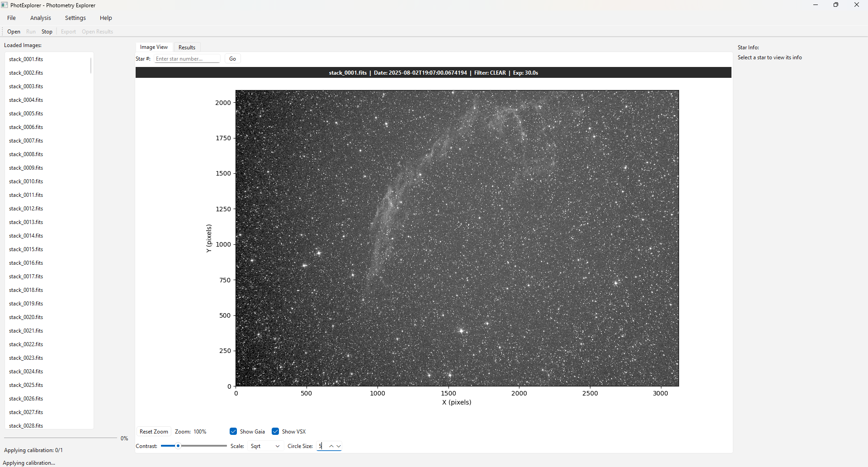Select stack_0005.fits in Loaded Images
Screen dimensions: 868x467
[x=26, y=114]
